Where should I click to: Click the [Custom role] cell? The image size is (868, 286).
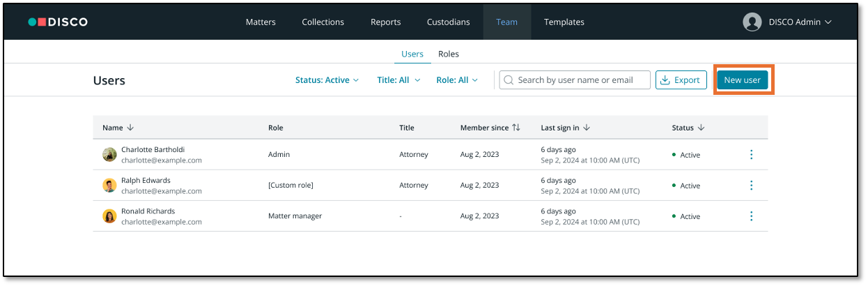click(290, 186)
